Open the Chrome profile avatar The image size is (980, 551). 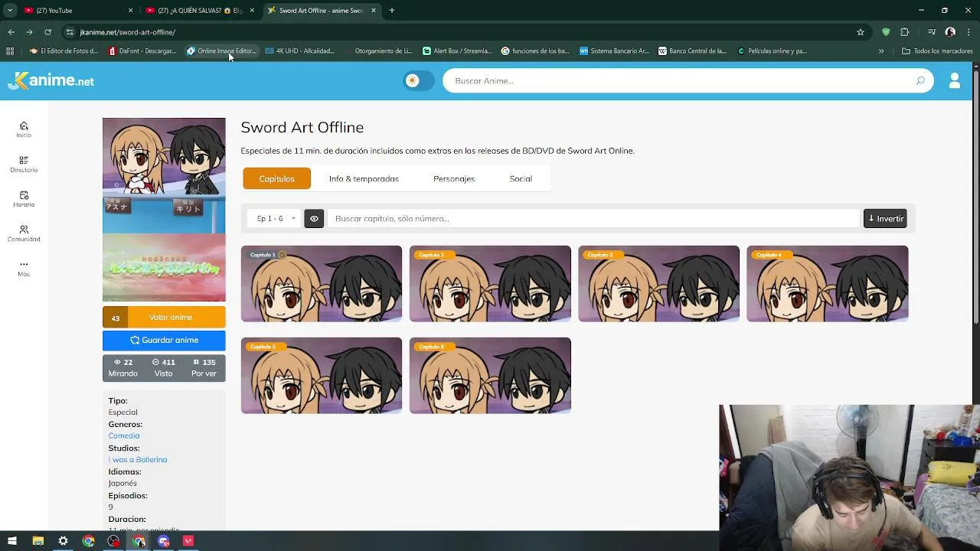tap(950, 32)
